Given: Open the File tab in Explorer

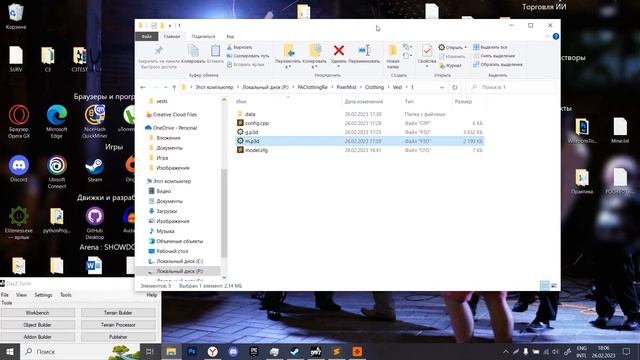Looking at the screenshot, I should 147,36.
